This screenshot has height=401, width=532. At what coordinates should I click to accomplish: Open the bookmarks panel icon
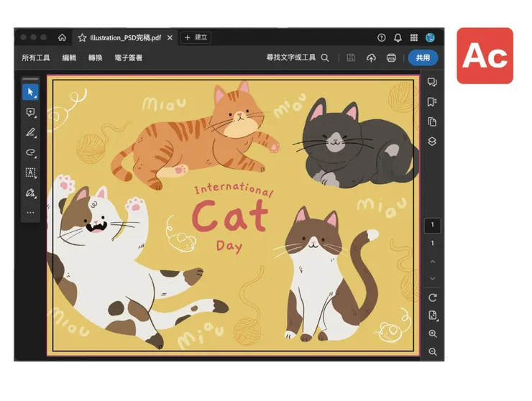coord(432,102)
